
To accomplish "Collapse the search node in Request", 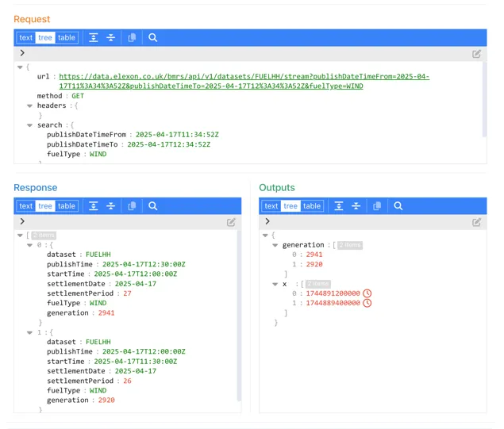I will 30,125.
